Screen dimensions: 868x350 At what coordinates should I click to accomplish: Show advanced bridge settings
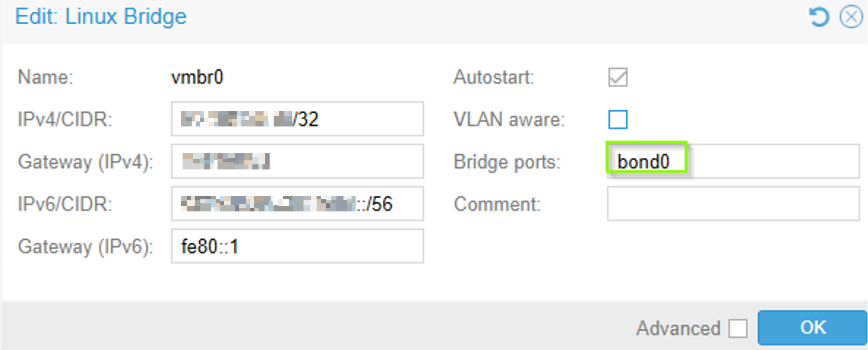click(738, 328)
